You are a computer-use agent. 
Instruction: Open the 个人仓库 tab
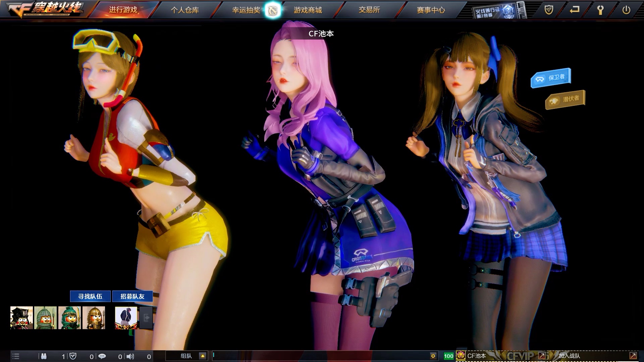pos(185,10)
